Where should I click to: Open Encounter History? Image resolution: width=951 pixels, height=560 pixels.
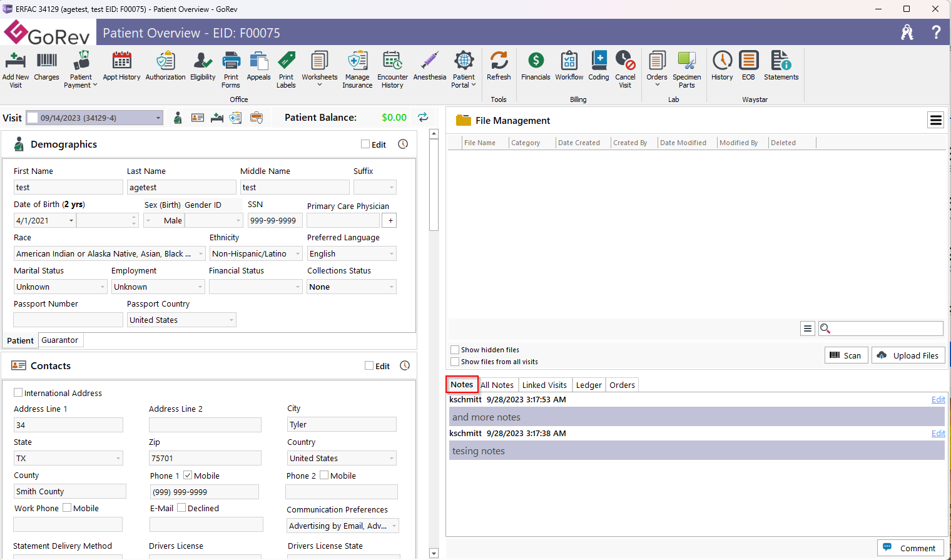(392, 69)
